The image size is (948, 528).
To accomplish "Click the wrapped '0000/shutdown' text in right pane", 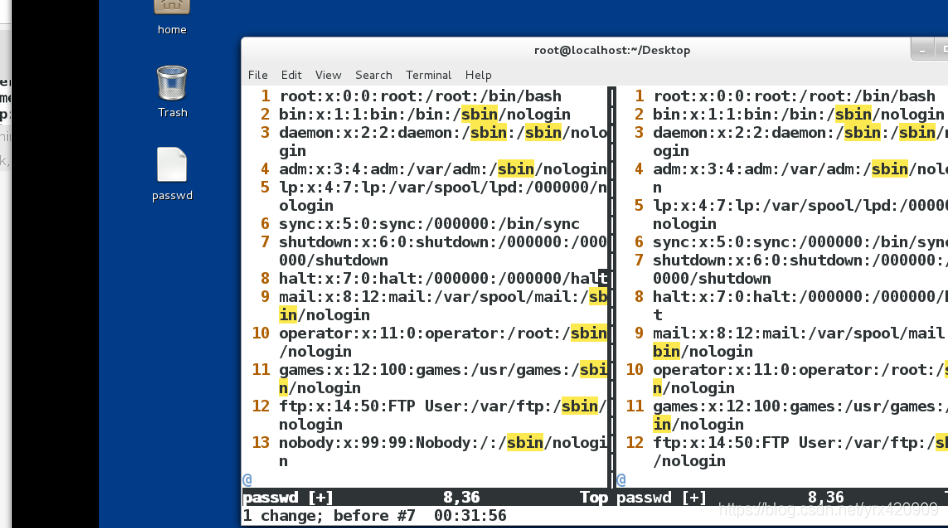I will [x=712, y=278].
